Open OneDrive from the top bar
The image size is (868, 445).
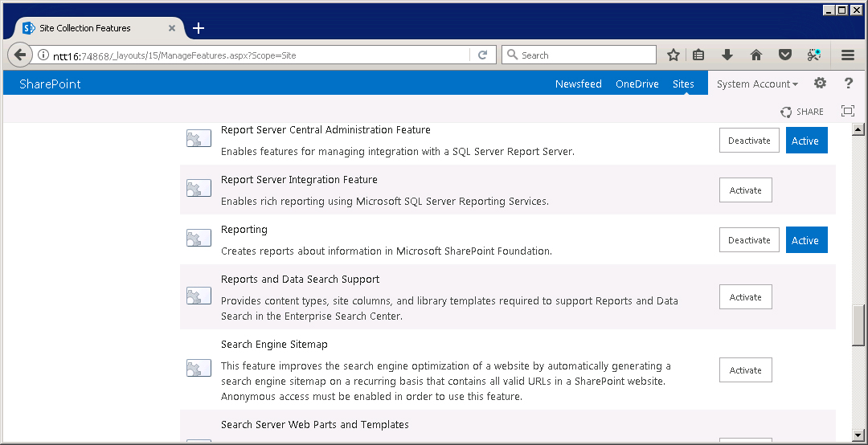[x=637, y=84]
